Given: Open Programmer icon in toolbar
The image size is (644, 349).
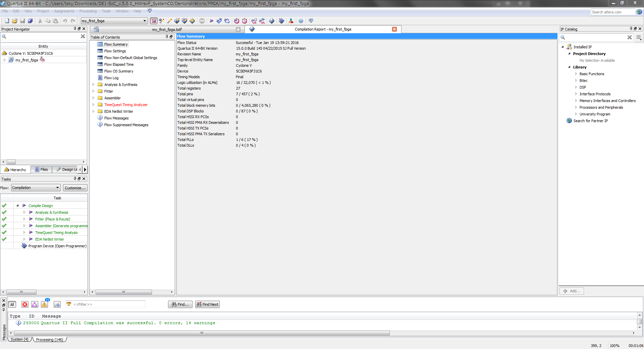Looking at the screenshot, I should pos(281,21).
